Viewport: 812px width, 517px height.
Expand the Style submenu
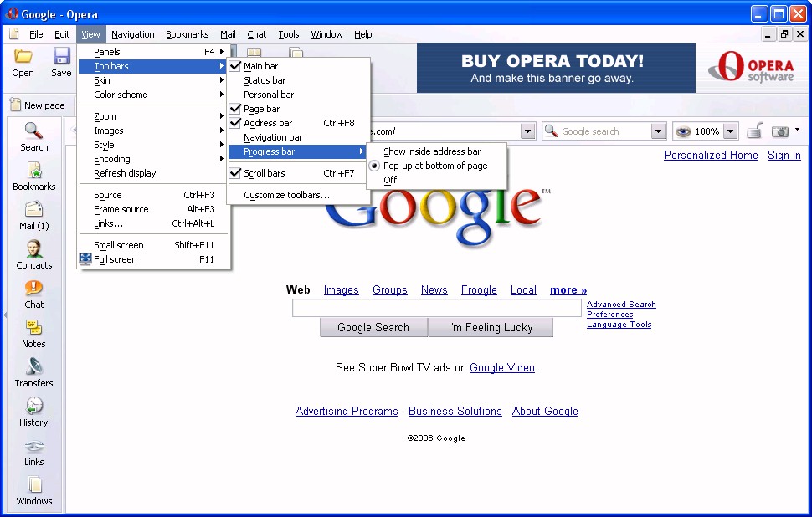152,145
